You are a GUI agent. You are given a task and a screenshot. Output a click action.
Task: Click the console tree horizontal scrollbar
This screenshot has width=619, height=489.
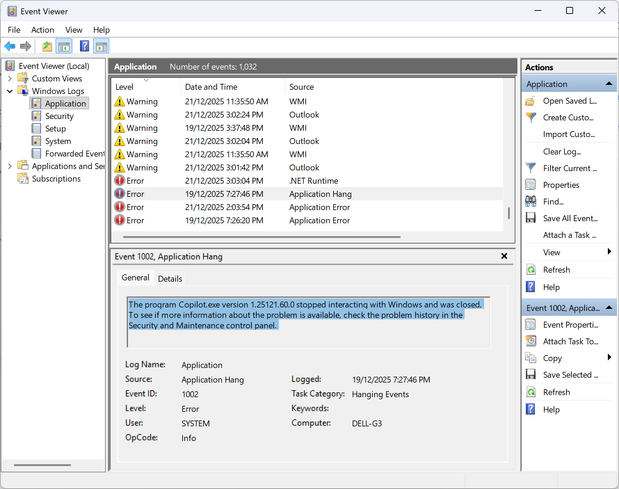coord(42,465)
